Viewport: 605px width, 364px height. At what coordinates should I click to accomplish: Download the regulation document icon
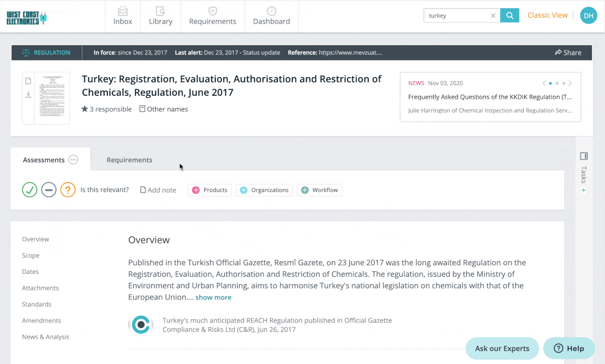pos(28,94)
